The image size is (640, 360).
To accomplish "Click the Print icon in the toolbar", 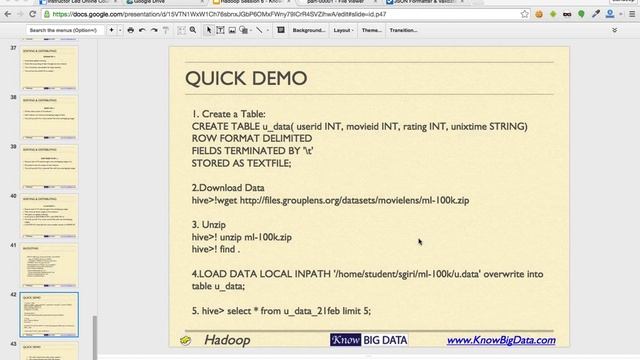I will [x=131, y=30].
